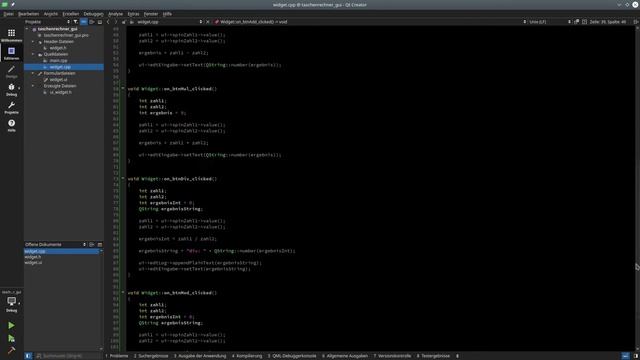Viewport: 640px width, 360px height.
Task: Open the Offene Dokumente view selector dropdown
Action: [x=56, y=244]
